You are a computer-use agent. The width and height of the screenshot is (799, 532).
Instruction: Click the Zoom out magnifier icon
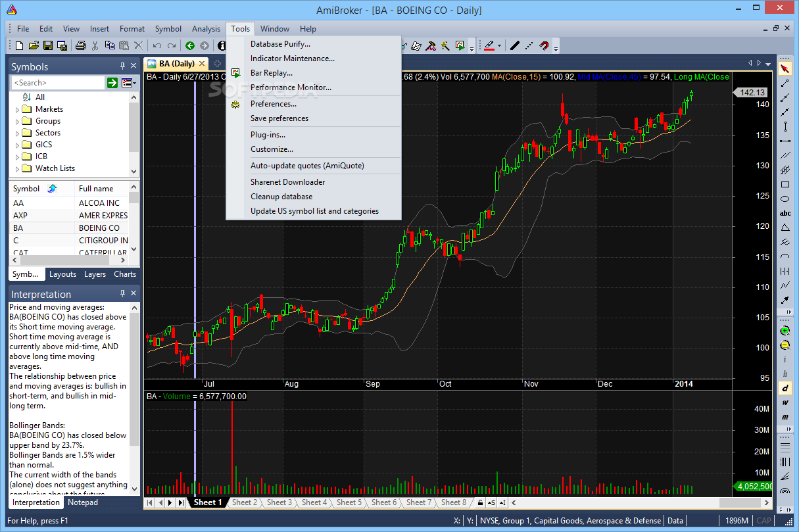(x=785, y=345)
